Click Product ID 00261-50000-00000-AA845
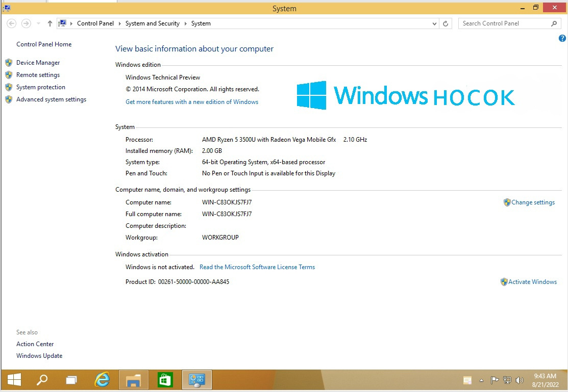The image size is (568, 392). (177, 282)
